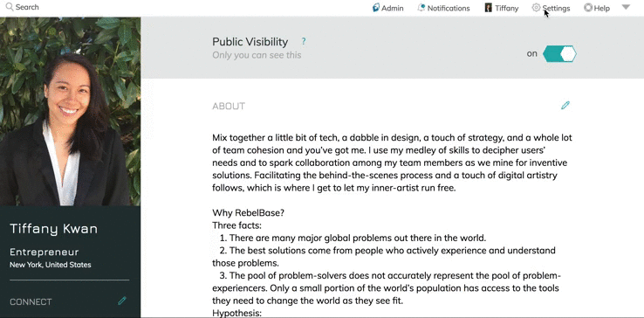Click the ABOUT heading
Screen dimensions: 644x318
pyautogui.click(x=229, y=106)
